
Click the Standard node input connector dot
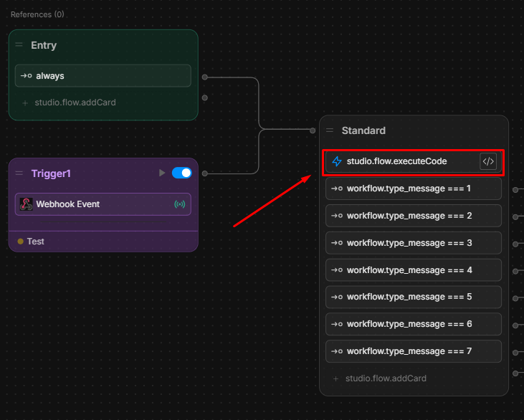coord(313,130)
